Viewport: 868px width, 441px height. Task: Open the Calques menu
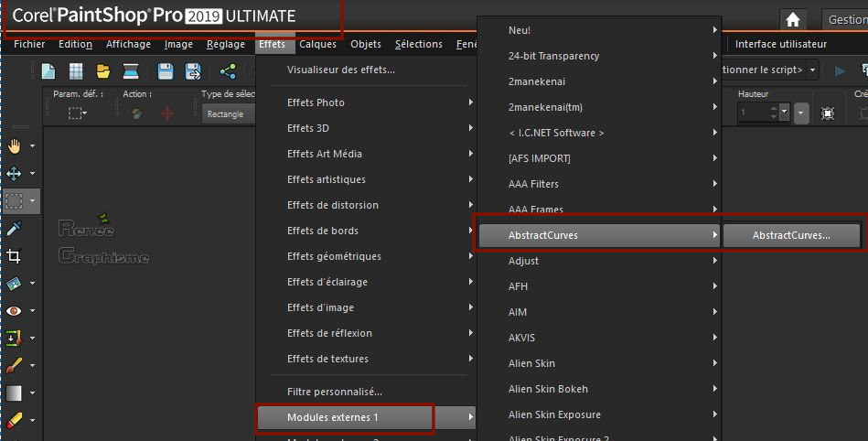(x=317, y=44)
